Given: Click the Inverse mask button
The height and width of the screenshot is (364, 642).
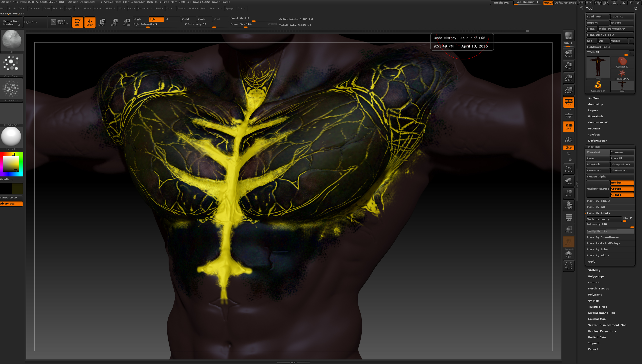Looking at the screenshot, I should point(622,152).
